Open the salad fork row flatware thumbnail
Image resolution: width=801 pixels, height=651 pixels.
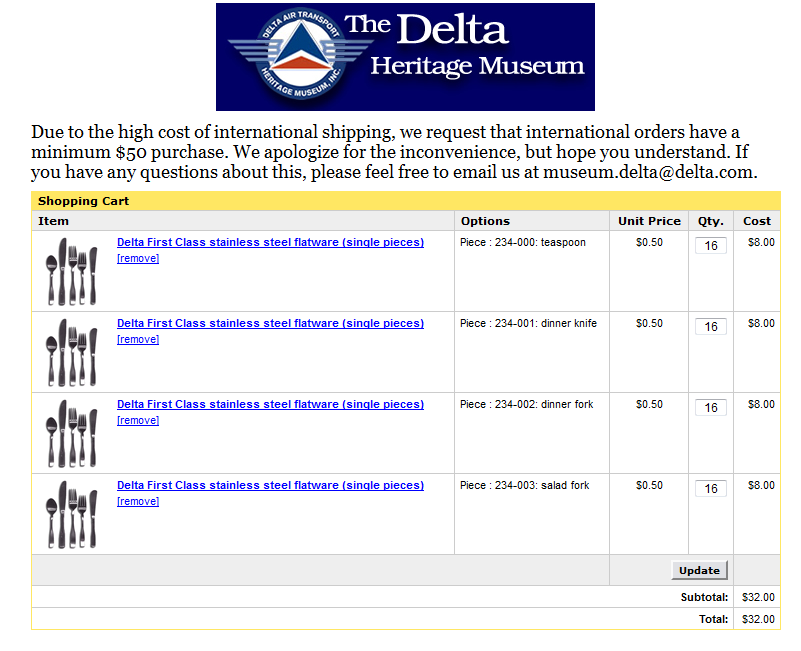click(71, 514)
